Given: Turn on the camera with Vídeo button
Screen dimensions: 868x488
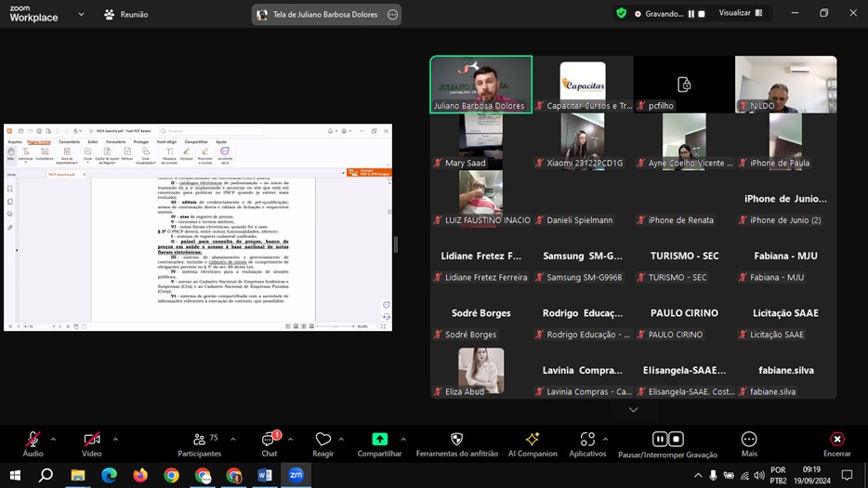Looking at the screenshot, I should point(91,440).
